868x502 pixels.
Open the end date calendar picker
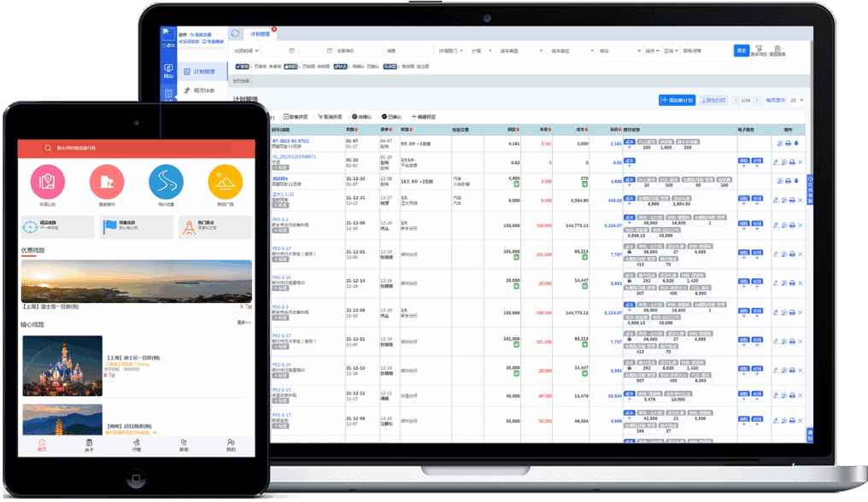330,51
